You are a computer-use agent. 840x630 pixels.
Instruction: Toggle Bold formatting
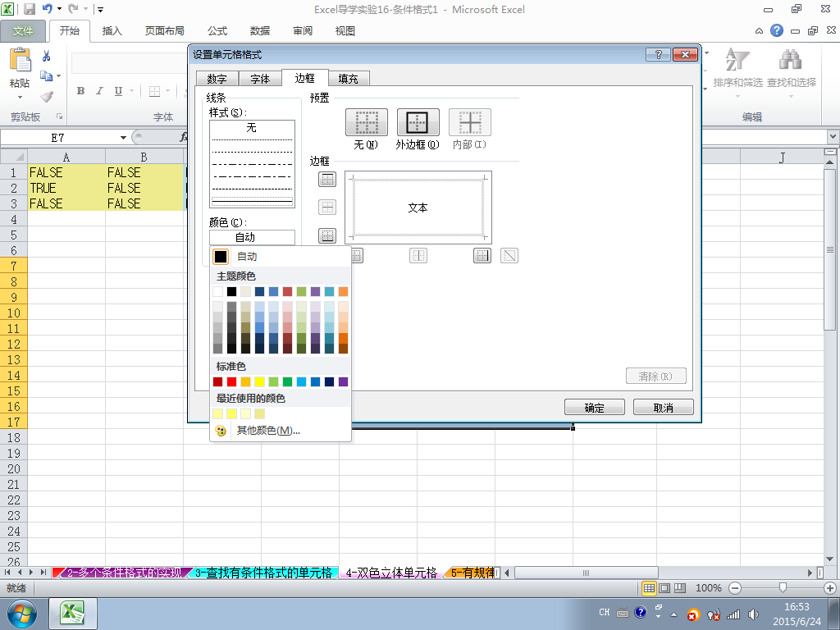pos(80,91)
